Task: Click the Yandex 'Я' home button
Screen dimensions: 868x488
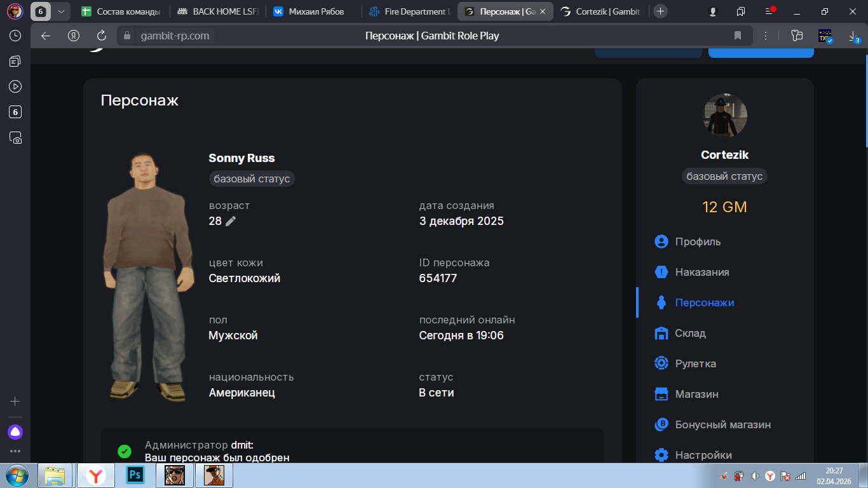Action: [x=74, y=36]
